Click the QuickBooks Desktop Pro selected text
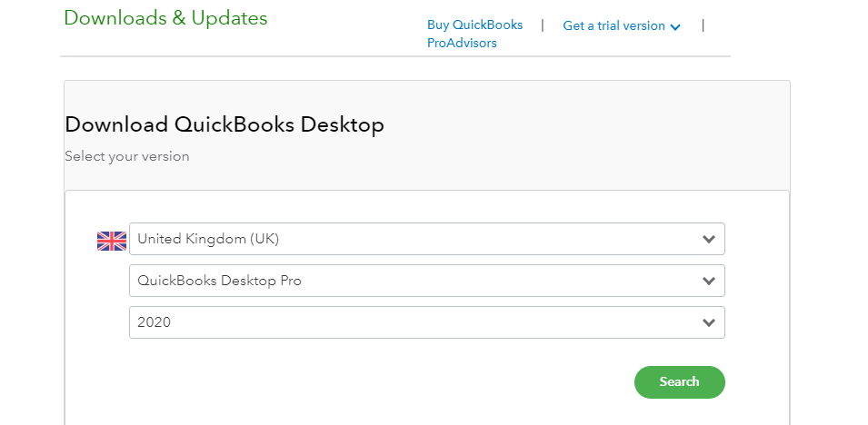 pos(219,281)
